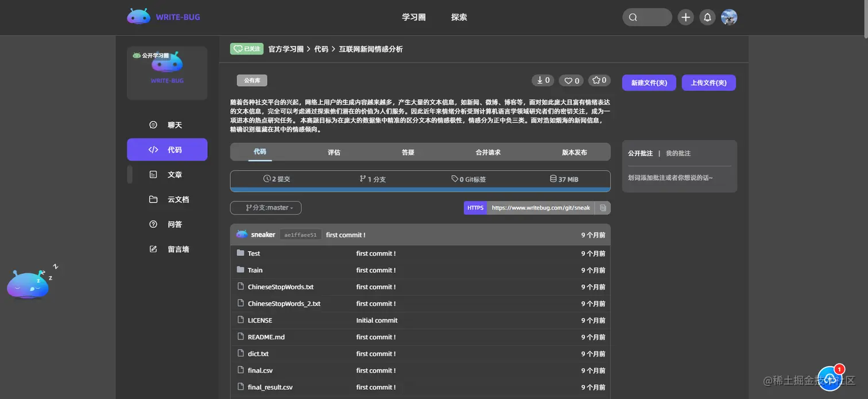Select 聊天 in the sidebar

click(167, 125)
